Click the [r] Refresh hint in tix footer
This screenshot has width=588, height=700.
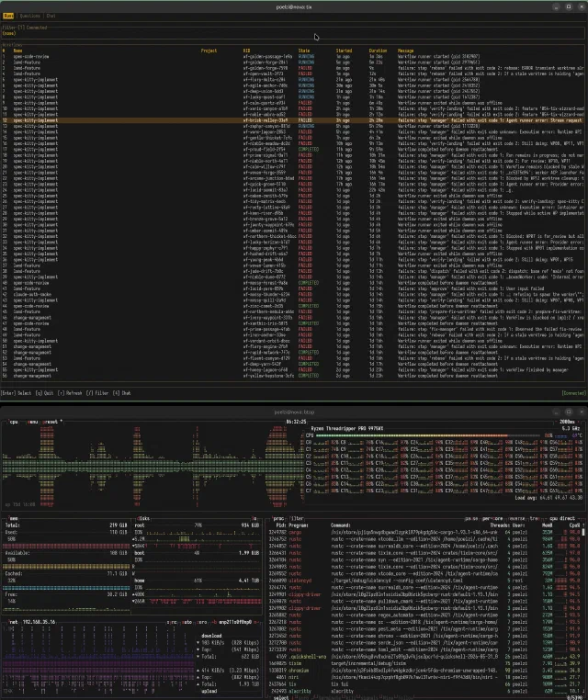point(70,393)
